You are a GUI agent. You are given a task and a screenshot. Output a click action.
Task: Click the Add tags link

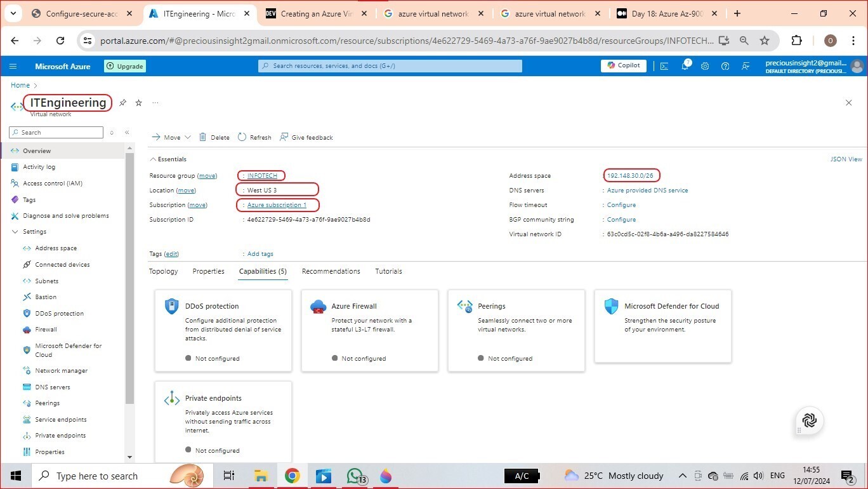260,254
